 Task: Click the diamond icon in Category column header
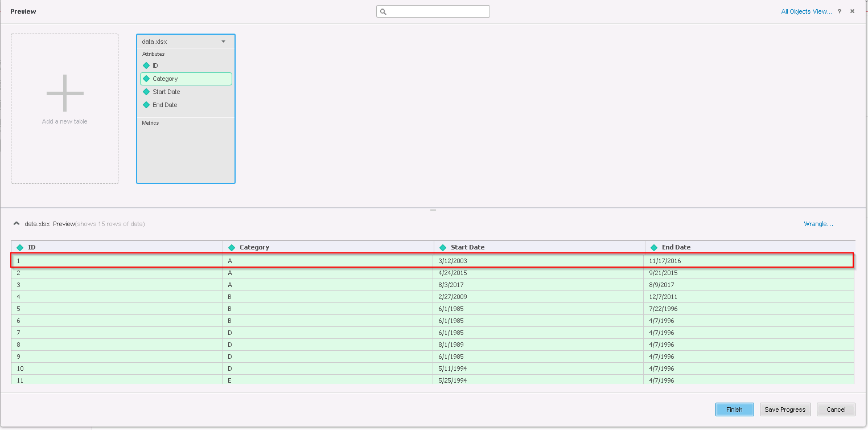coord(232,248)
